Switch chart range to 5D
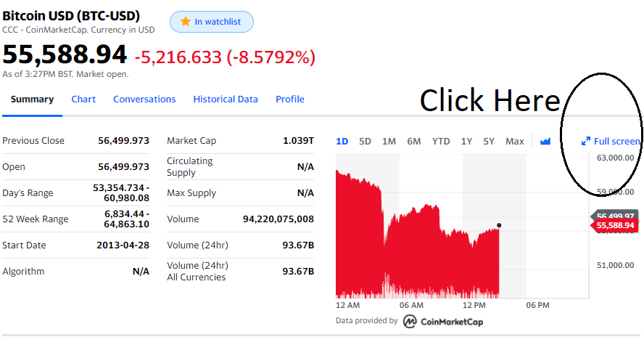This screenshot has height=337, width=644. coord(366,141)
